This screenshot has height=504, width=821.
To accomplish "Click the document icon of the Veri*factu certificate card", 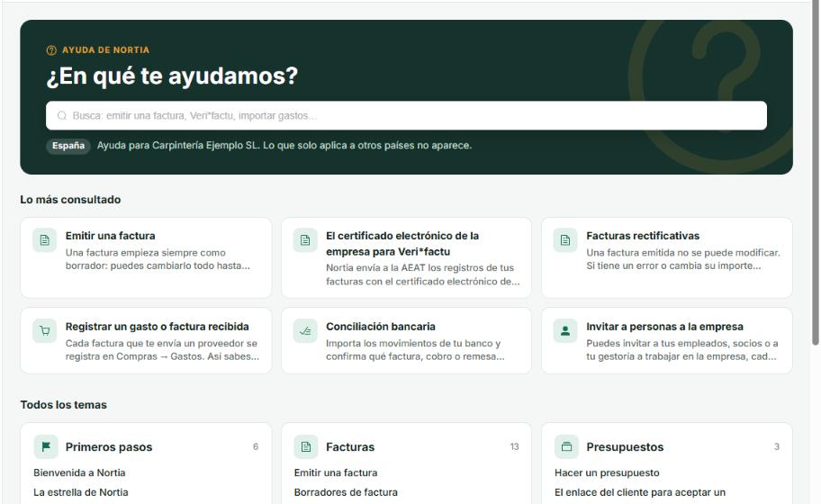I will [x=305, y=240].
